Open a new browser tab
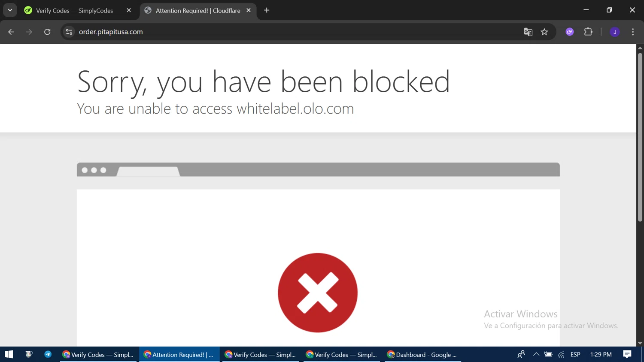 click(267, 10)
